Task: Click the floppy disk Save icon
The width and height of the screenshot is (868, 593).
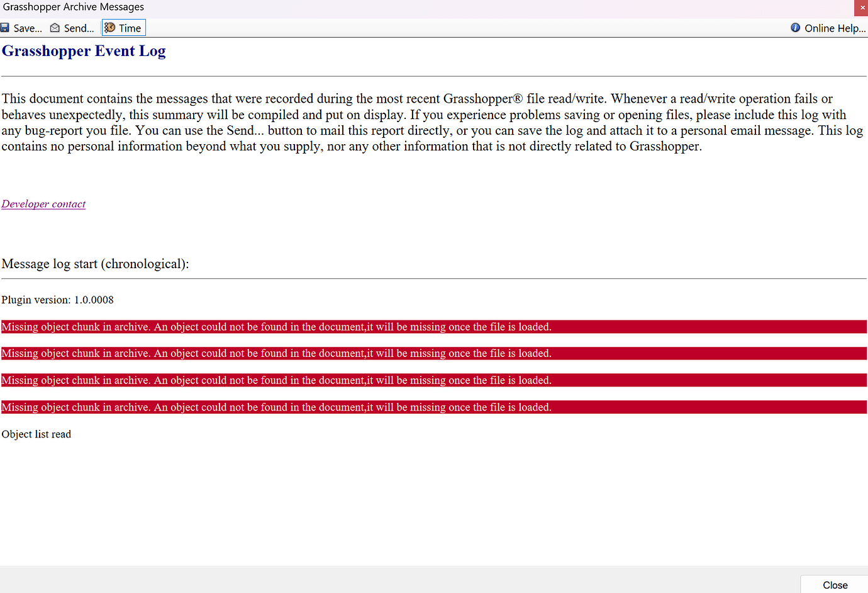Action: tap(6, 28)
